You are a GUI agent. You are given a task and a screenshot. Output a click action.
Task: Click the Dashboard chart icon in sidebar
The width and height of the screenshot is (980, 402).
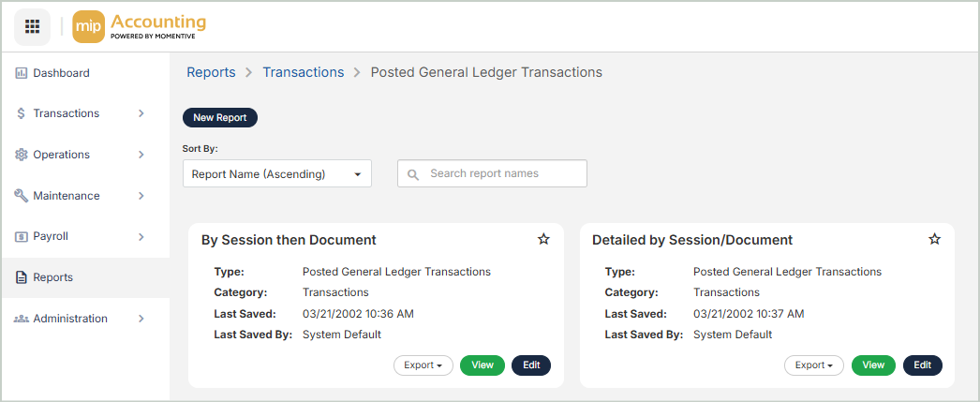coord(22,73)
